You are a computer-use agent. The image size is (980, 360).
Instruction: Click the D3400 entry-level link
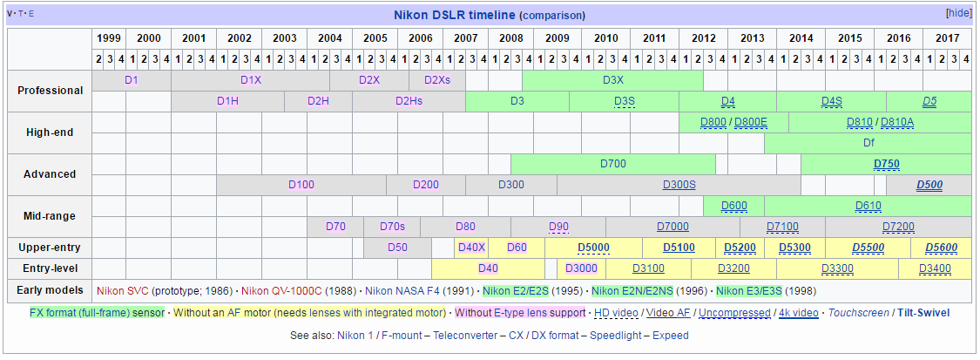[x=935, y=268]
